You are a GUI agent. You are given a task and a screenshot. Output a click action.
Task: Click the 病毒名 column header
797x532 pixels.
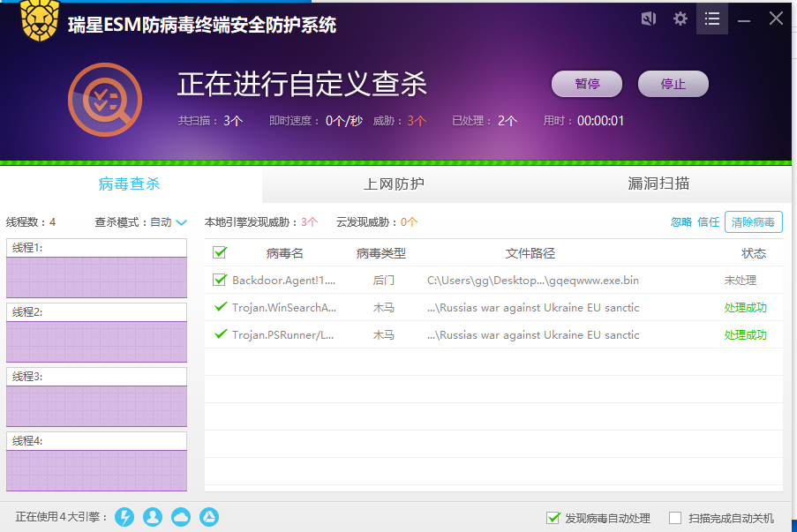(x=284, y=253)
